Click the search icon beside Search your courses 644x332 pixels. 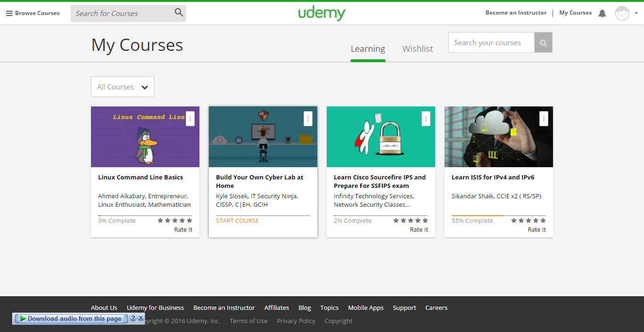coord(543,43)
